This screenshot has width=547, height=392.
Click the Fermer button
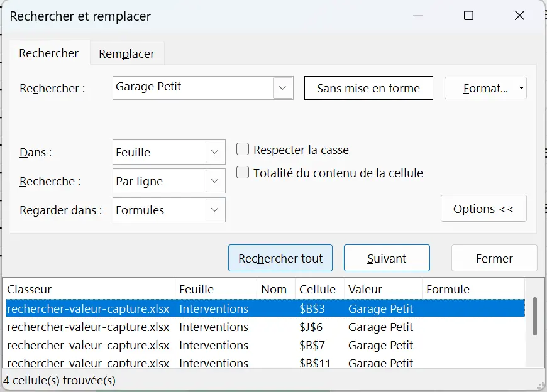(494, 258)
